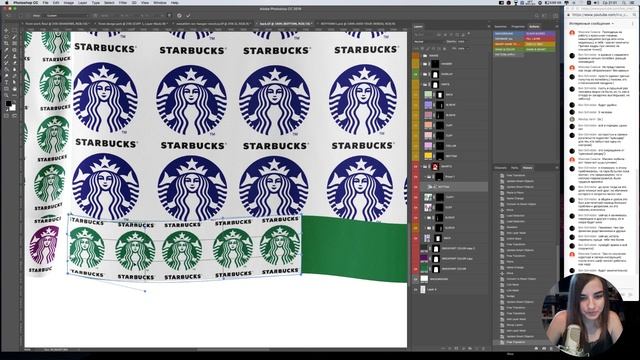640x360 pixels.
Task: Select the Brush tool
Action: tap(6, 57)
